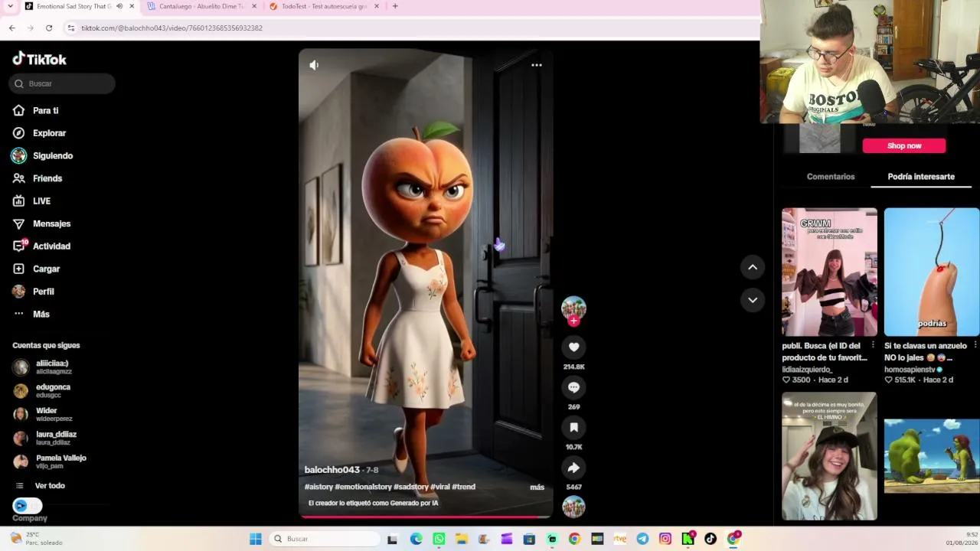Open the lidiaaizquierdo_ author link
Viewport: 980px width, 551px height.
[807, 370]
